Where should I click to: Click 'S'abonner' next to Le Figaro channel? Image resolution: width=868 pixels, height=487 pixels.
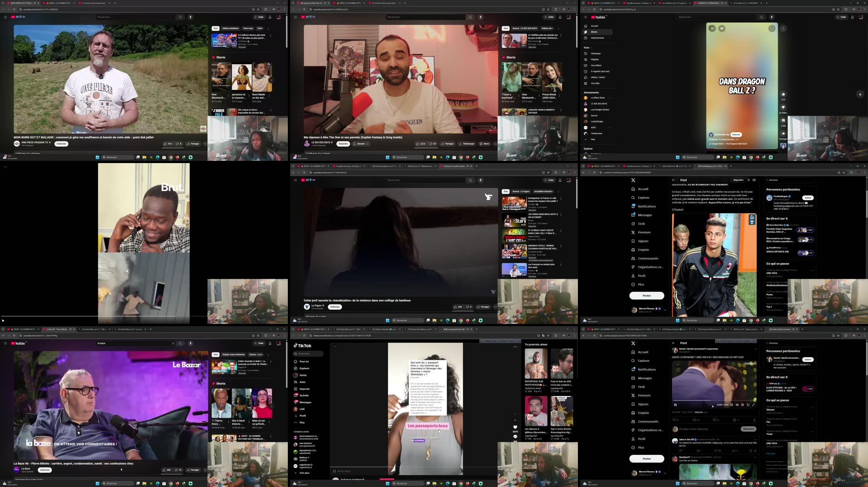tap(335, 307)
